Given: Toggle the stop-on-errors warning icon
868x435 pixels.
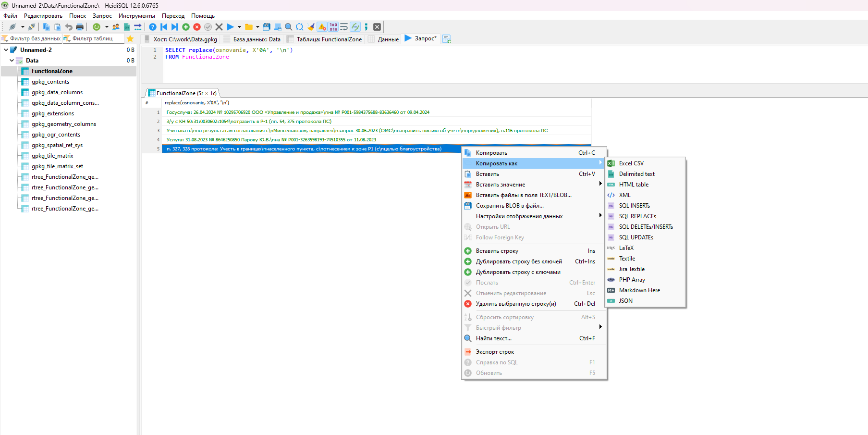Looking at the screenshot, I should tap(322, 27).
